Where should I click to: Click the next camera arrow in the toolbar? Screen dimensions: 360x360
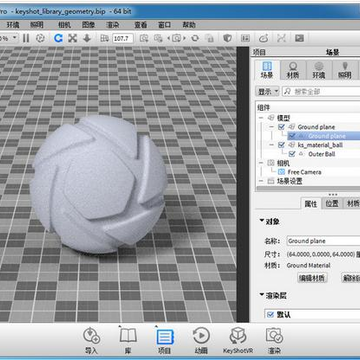pos(184,39)
